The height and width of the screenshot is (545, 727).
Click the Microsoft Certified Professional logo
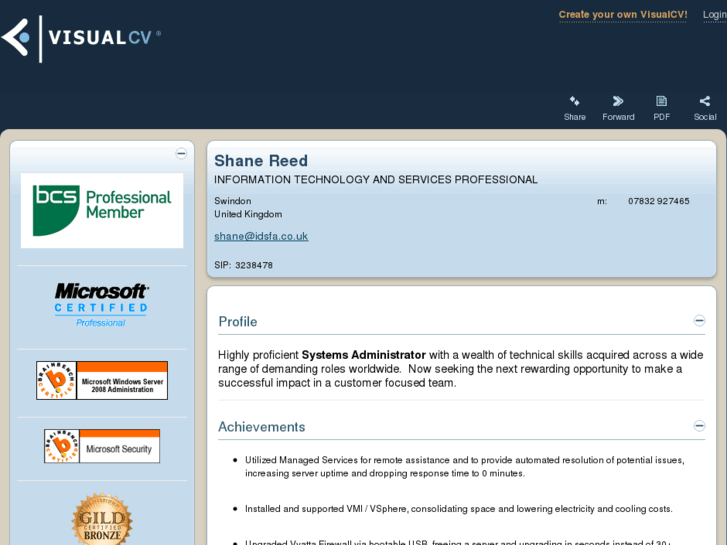102,304
